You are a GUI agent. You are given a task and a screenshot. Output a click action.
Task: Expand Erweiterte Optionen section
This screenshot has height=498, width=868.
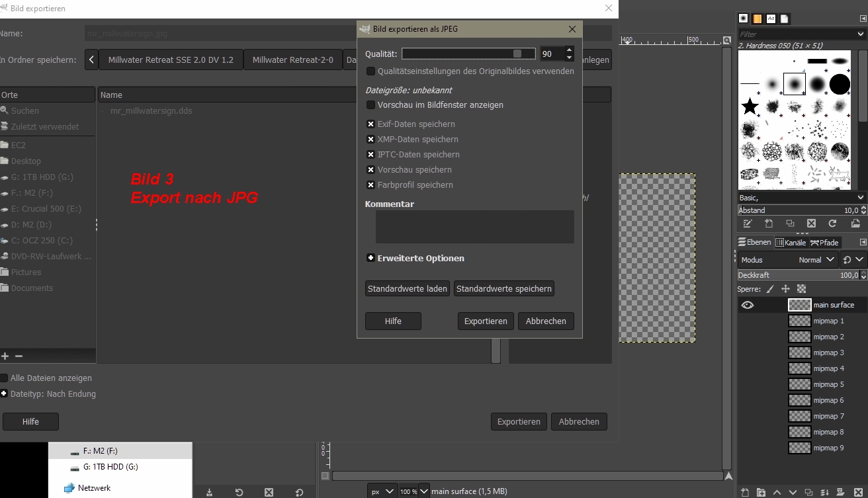tap(371, 258)
